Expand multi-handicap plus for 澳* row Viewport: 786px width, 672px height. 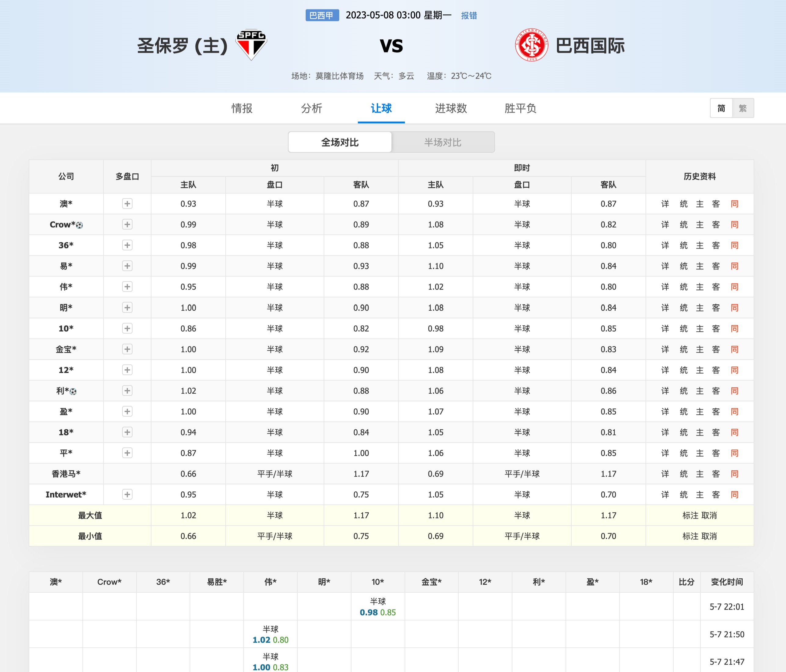pyautogui.click(x=127, y=204)
